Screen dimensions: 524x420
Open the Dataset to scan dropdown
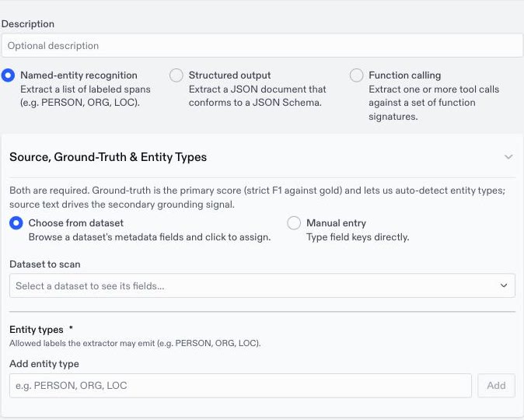[x=262, y=285]
